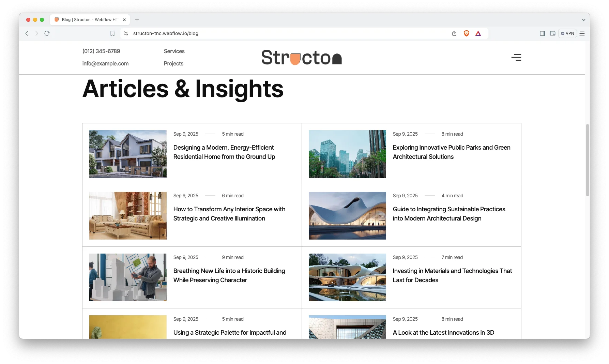Click the address bar URL field
The height and width of the screenshot is (364, 609).
pyautogui.click(x=273, y=33)
